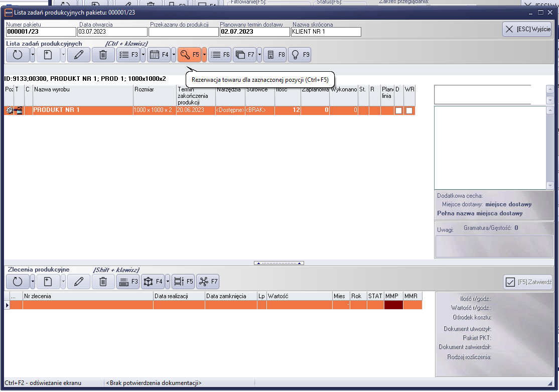The width and height of the screenshot is (559, 392).
Task: Delete the selected production task with trash icon
Action: [x=103, y=55]
